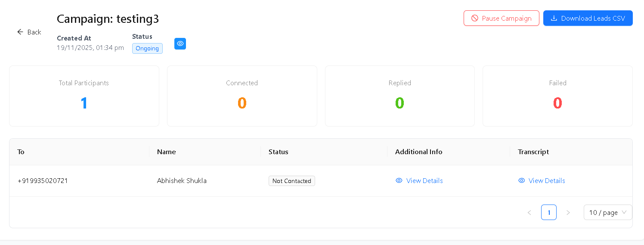Click the Campaign: testing3 title
Image resolution: width=644 pixels, height=245 pixels.
point(108,19)
